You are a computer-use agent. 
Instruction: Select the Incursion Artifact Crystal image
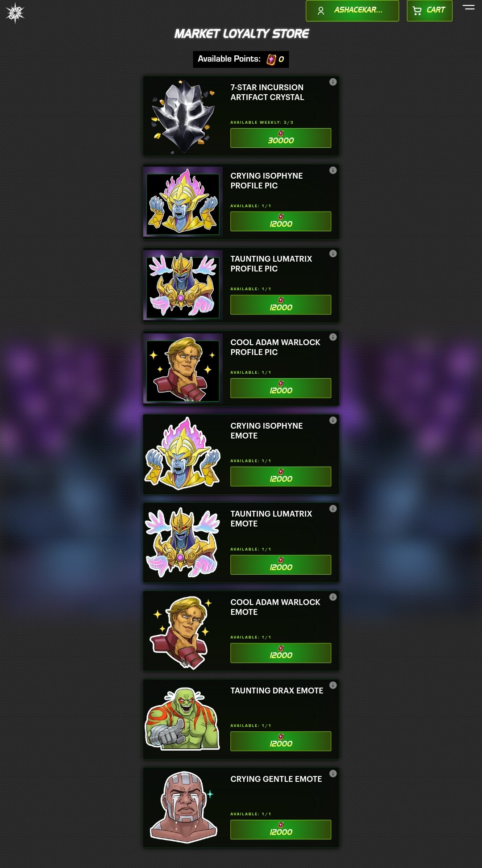[183, 116]
